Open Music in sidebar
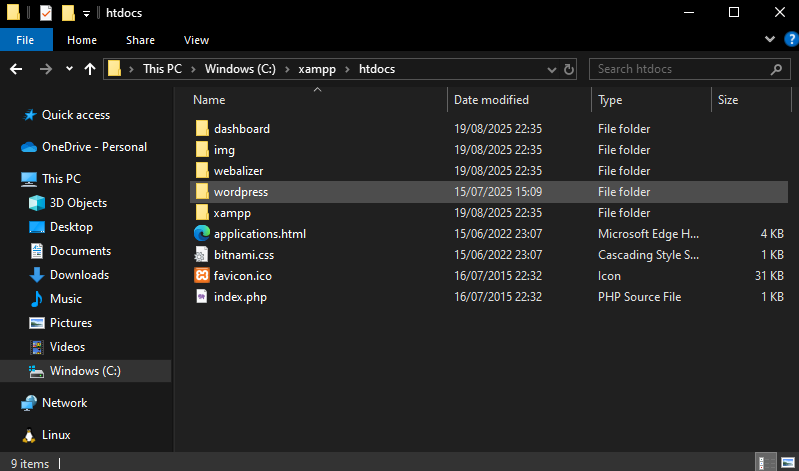799x471 pixels. (x=66, y=299)
